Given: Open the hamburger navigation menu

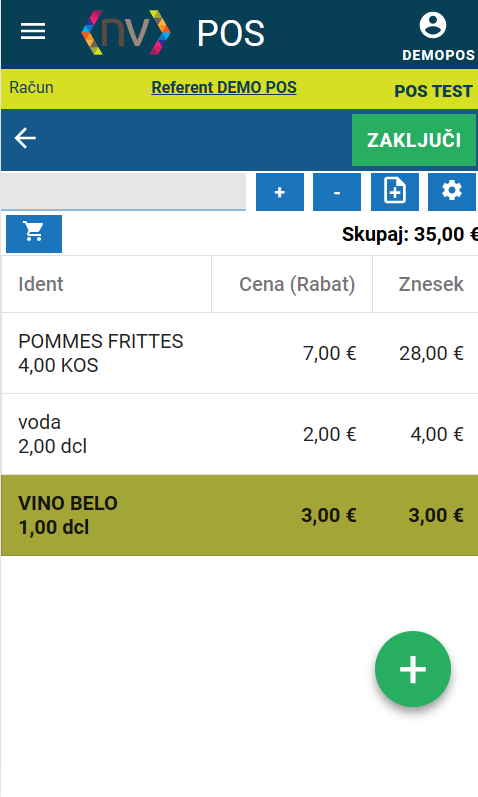Looking at the screenshot, I should (33, 32).
